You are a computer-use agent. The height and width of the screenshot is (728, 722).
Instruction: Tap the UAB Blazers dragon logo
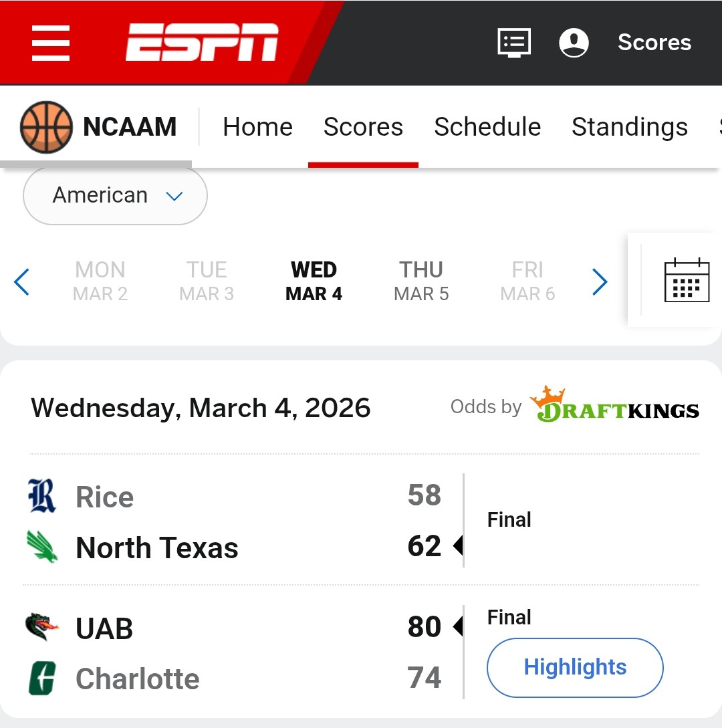(x=42, y=627)
